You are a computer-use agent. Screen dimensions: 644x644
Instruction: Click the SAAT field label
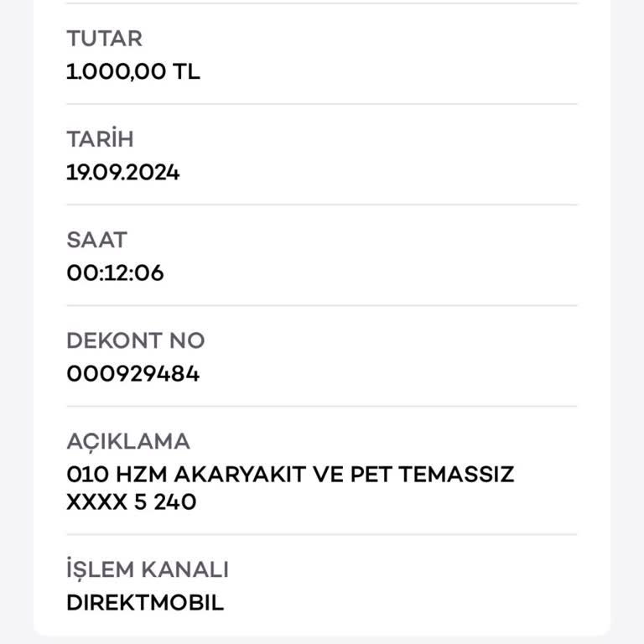96,240
